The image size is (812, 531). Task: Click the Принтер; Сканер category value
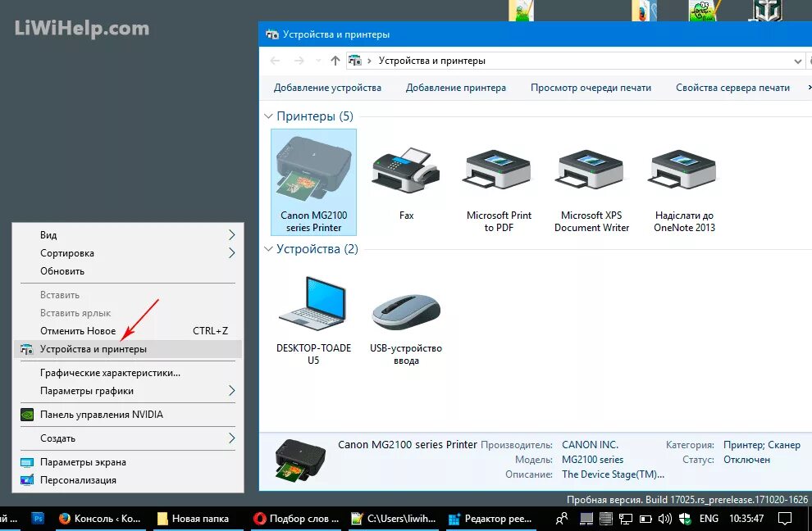(x=762, y=445)
